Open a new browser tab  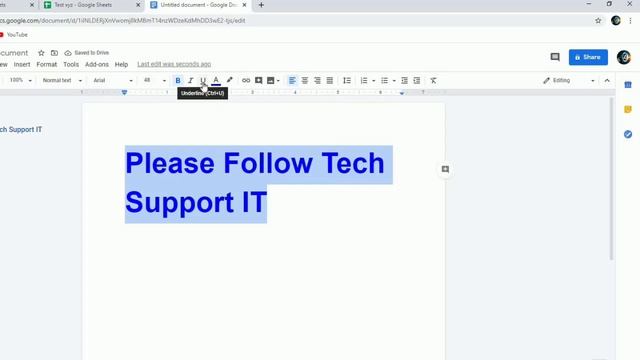coord(261,5)
